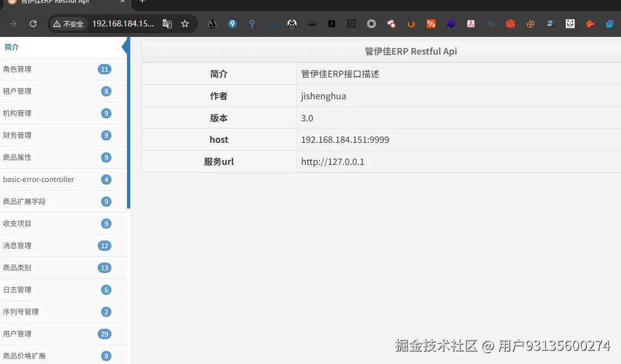The height and width of the screenshot is (364, 621).
Task: Click the host value 192.168.184.151:9999
Action: click(345, 140)
